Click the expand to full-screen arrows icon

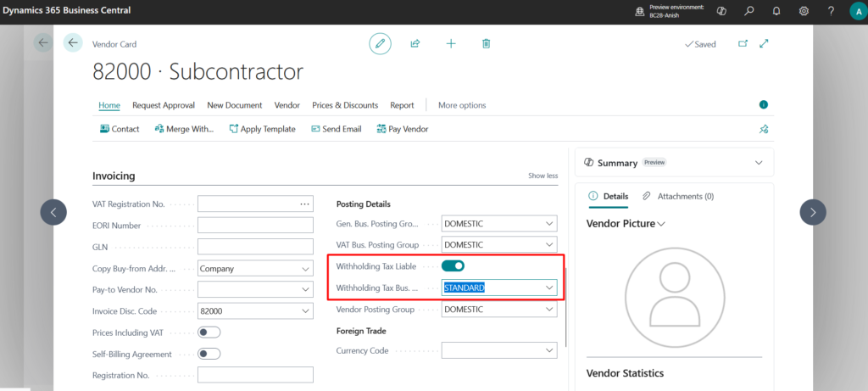tap(764, 44)
